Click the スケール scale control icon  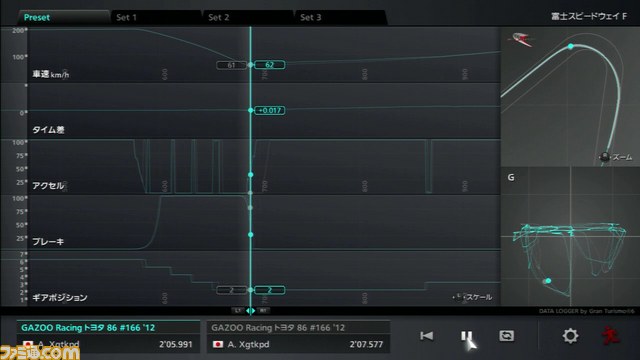coord(459,297)
